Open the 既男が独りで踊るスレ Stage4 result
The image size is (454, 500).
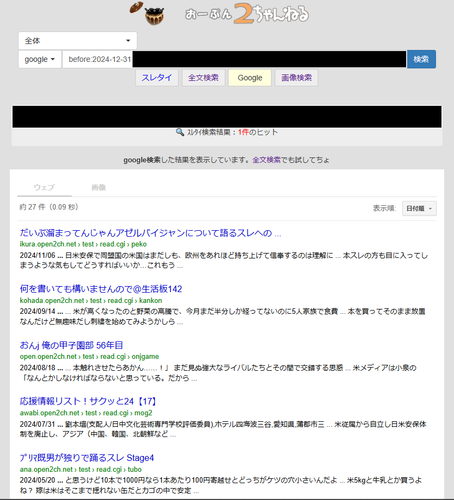tap(87, 458)
